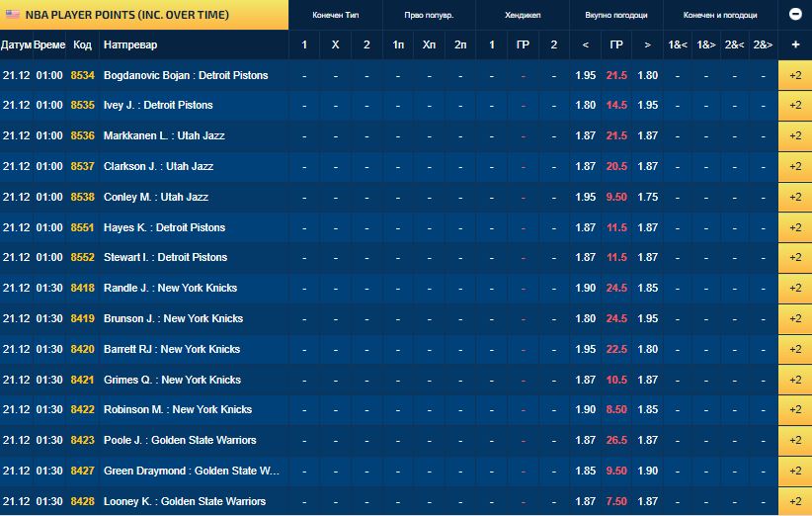This screenshot has height=516, width=812.
Task: Click code 8534 in the Код column
Action: [x=83, y=75]
